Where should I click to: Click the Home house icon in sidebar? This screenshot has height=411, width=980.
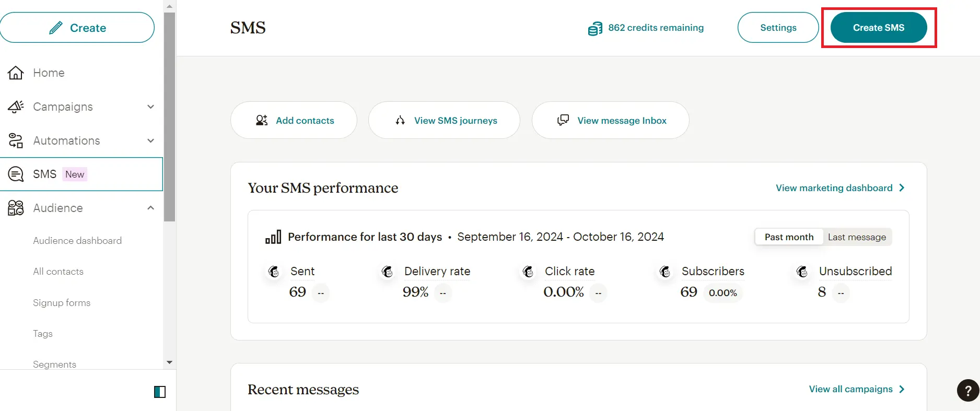point(16,73)
